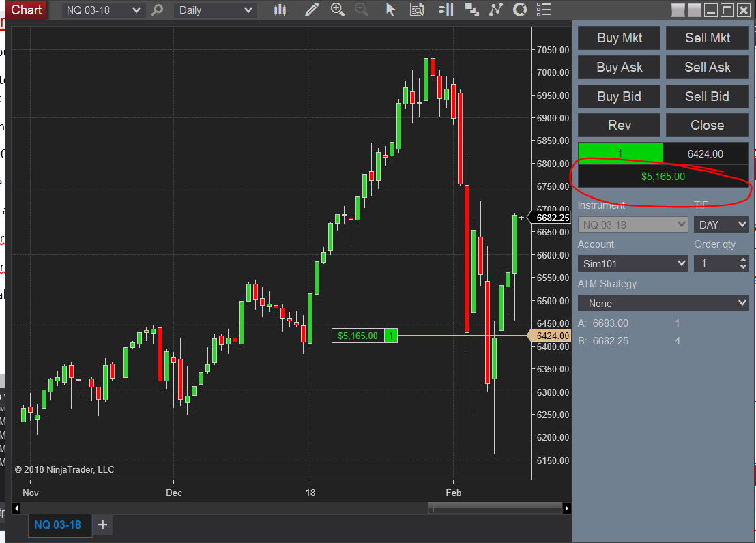Image resolution: width=756 pixels, height=543 pixels.
Task: Click the zoom in magnifier icon
Action: (x=338, y=10)
